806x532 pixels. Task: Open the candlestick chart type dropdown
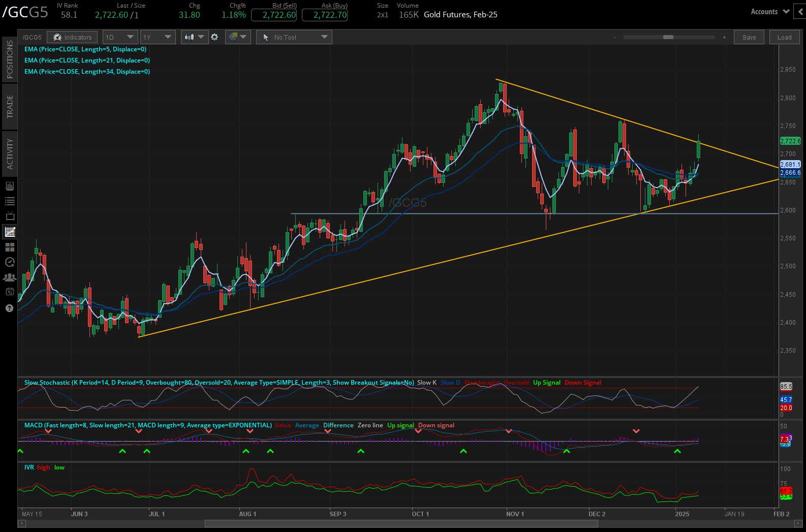pyautogui.click(x=195, y=37)
